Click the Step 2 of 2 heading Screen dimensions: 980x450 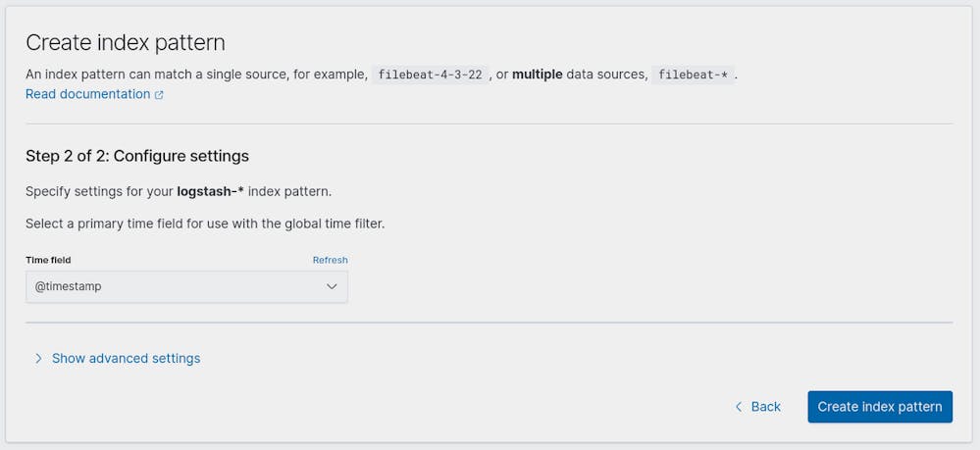(137, 156)
